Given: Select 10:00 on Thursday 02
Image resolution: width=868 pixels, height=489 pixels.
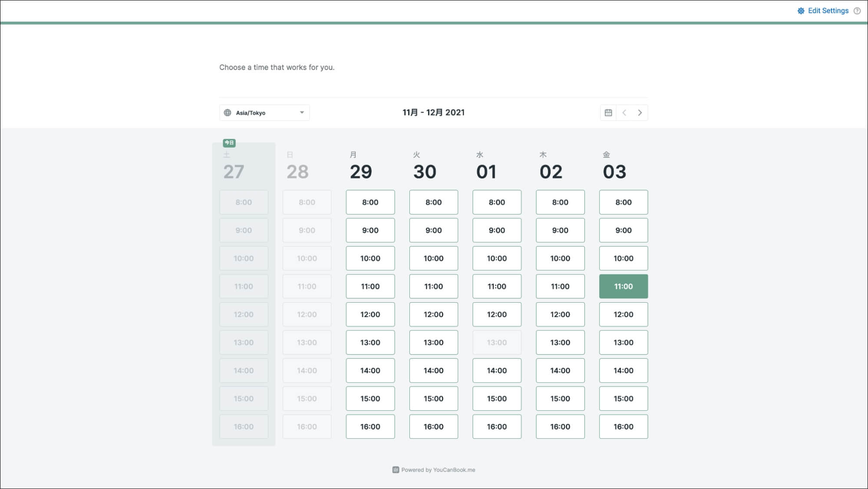Looking at the screenshot, I should 560,258.
